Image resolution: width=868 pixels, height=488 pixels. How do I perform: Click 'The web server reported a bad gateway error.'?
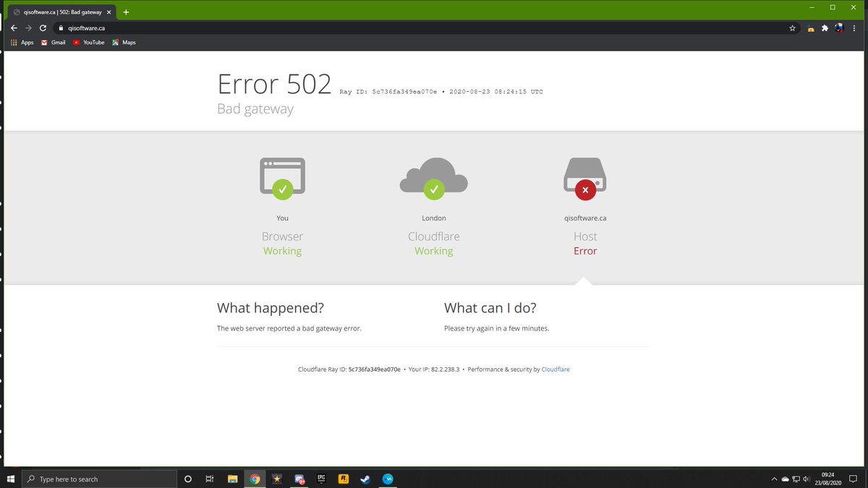(x=289, y=328)
